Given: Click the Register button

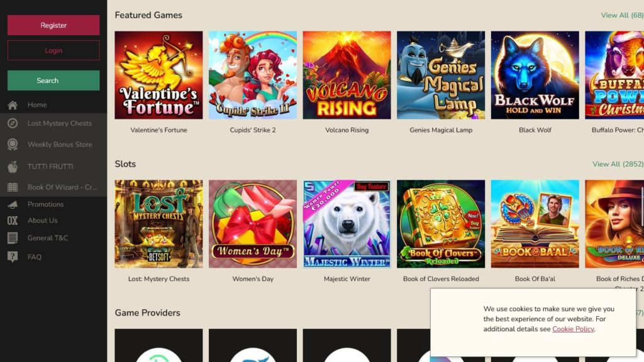Looking at the screenshot, I should 53,25.
